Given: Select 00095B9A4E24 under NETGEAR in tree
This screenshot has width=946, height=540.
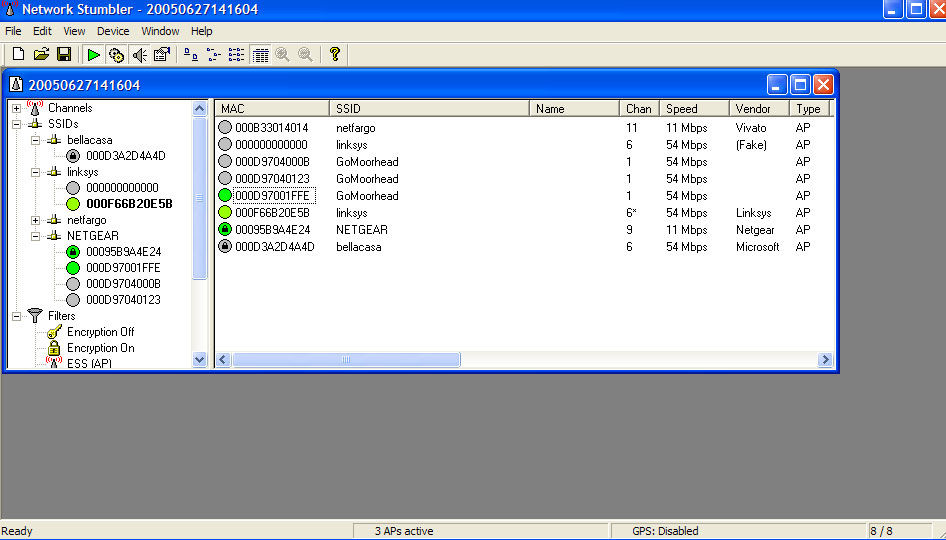Looking at the screenshot, I should click(124, 252).
